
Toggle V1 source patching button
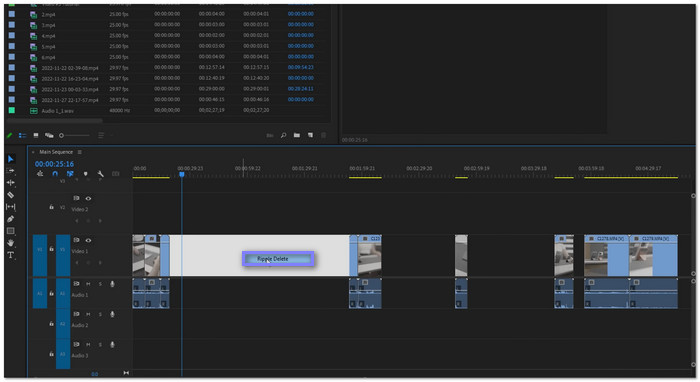pyautogui.click(x=40, y=255)
